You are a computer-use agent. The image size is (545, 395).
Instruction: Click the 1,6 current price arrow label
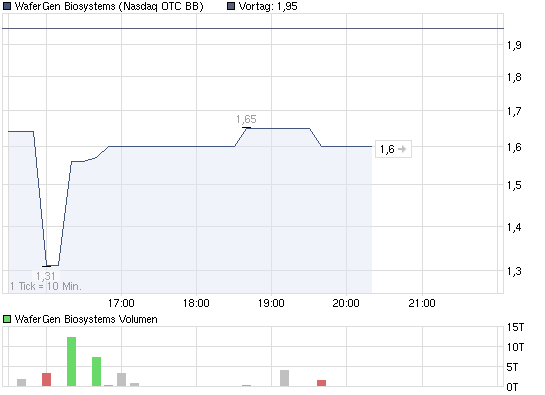[393, 149]
